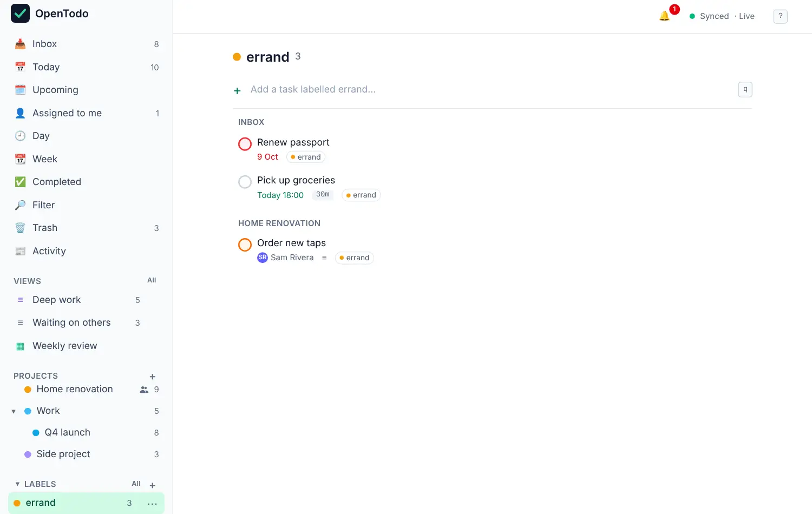Click the Week calendar icon
The image size is (812, 514).
click(x=20, y=159)
